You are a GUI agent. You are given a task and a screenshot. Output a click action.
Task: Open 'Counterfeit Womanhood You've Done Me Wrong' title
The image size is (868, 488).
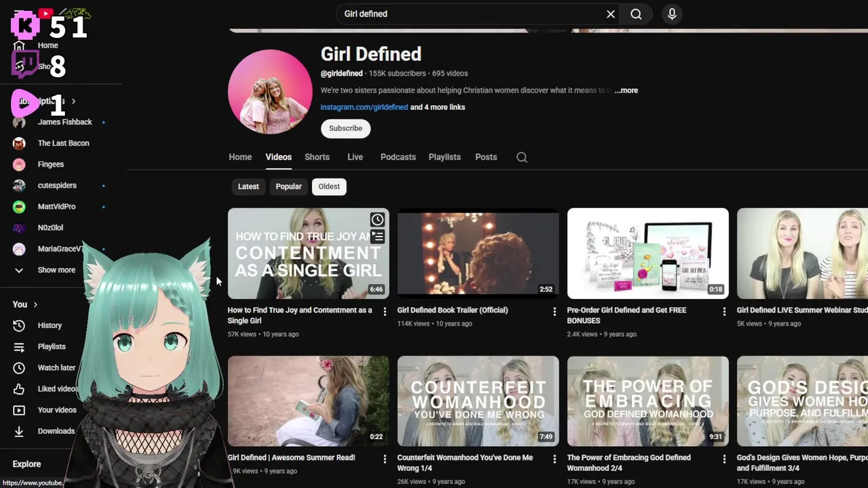pos(465,463)
